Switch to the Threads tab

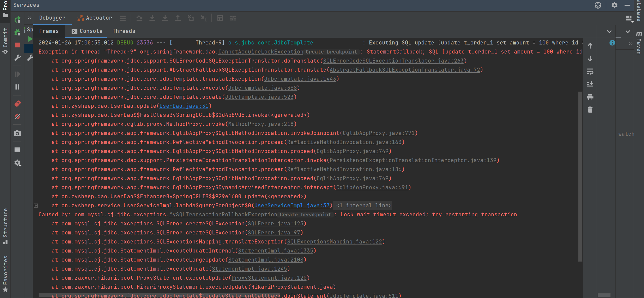pos(124,31)
